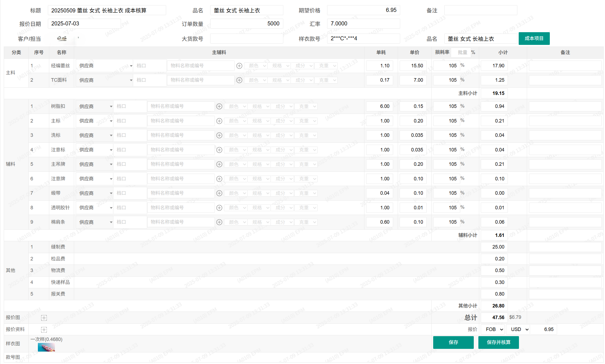
Task: Click the plus icon in 注意标 row
Action: pos(219,150)
